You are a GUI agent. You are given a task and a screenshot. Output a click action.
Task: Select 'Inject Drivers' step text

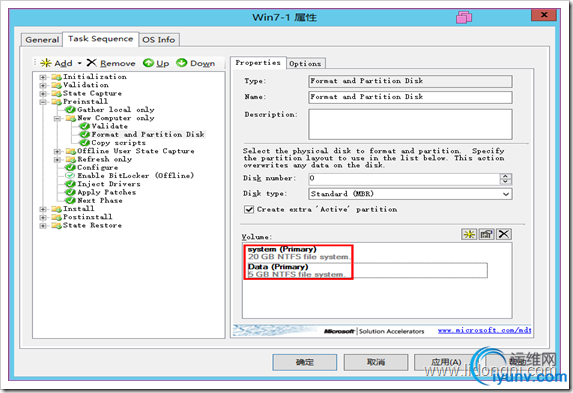(109, 184)
